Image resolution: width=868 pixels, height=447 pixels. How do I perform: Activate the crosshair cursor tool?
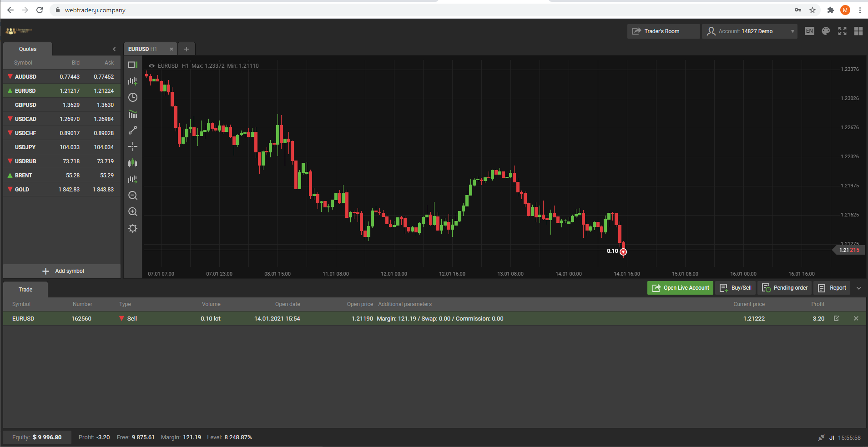[x=133, y=146]
